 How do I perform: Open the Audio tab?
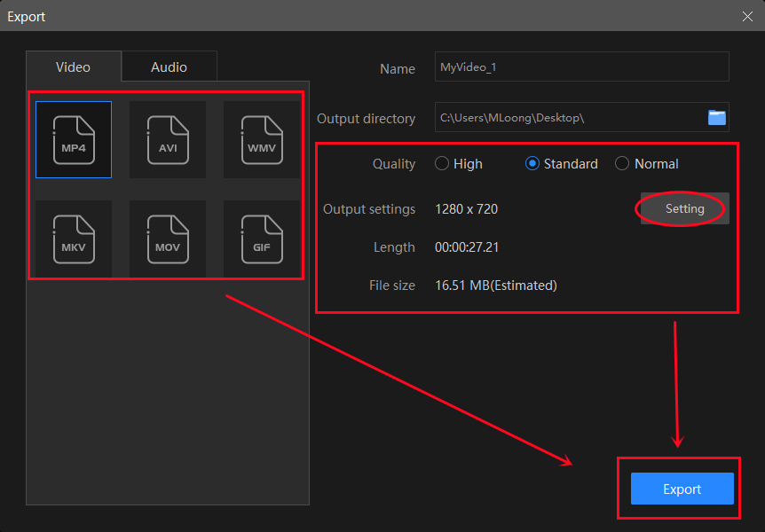(169, 66)
